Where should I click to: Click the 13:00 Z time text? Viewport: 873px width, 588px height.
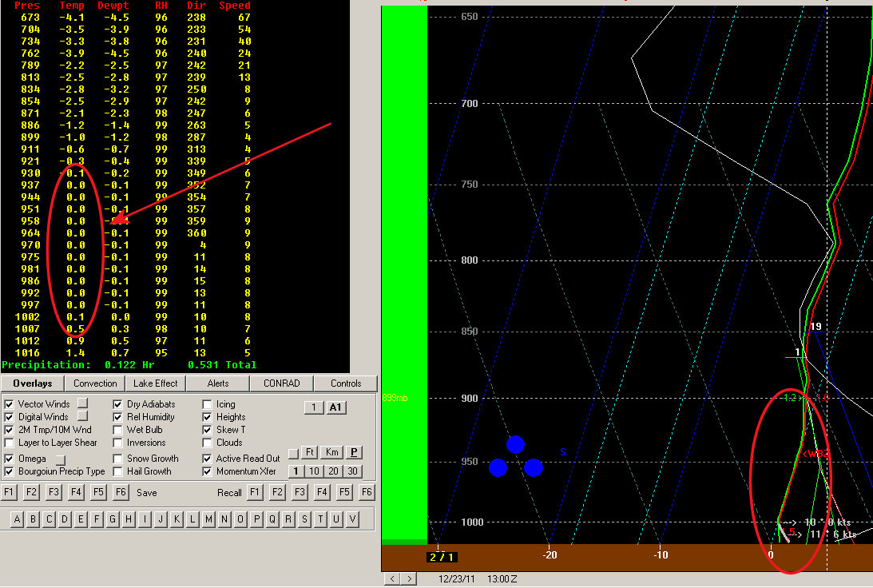click(x=502, y=579)
